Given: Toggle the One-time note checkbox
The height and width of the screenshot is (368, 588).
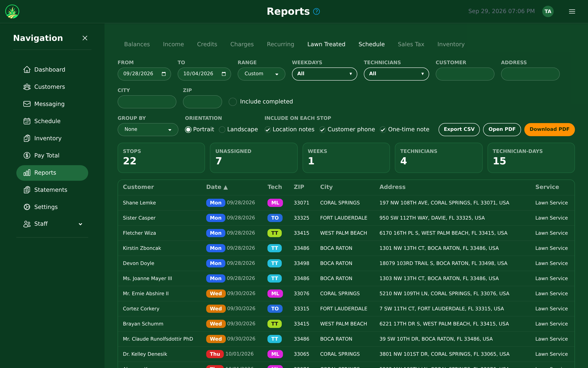Looking at the screenshot, I should (x=383, y=130).
